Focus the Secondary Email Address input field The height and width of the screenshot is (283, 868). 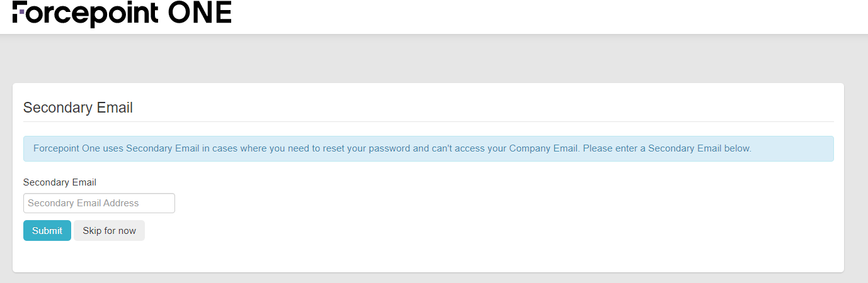pos(99,203)
